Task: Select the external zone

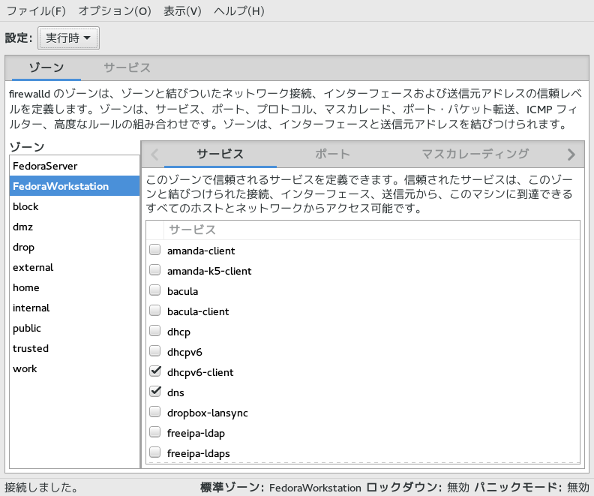Action: coord(75,267)
